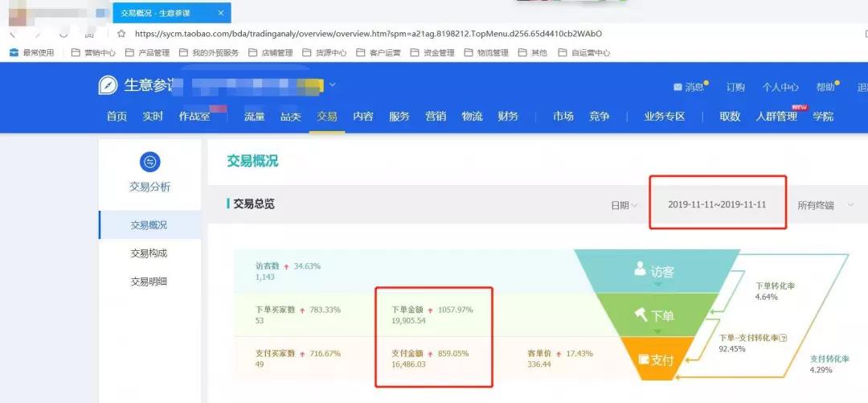Click the 交易分析 circular icon in sidebar
Image resolution: width=868 pixels, height=403 pixels.
tap(149, 162)
